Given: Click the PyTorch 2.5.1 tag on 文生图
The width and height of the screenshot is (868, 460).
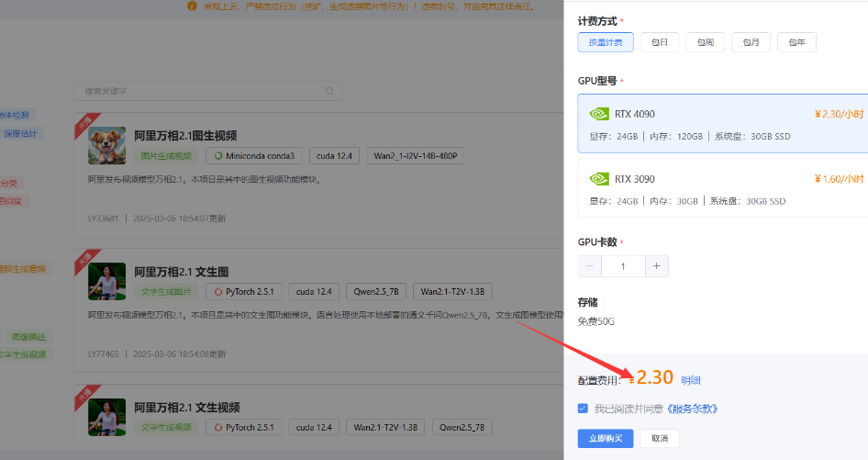Looking at the screenshot, I should tap(244, 292).
